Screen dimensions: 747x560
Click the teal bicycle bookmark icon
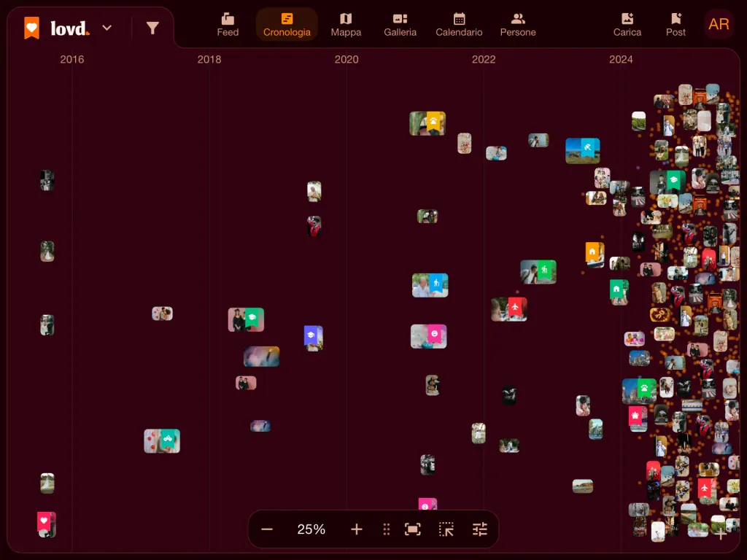pyautogui.click(x=167, y=439)
